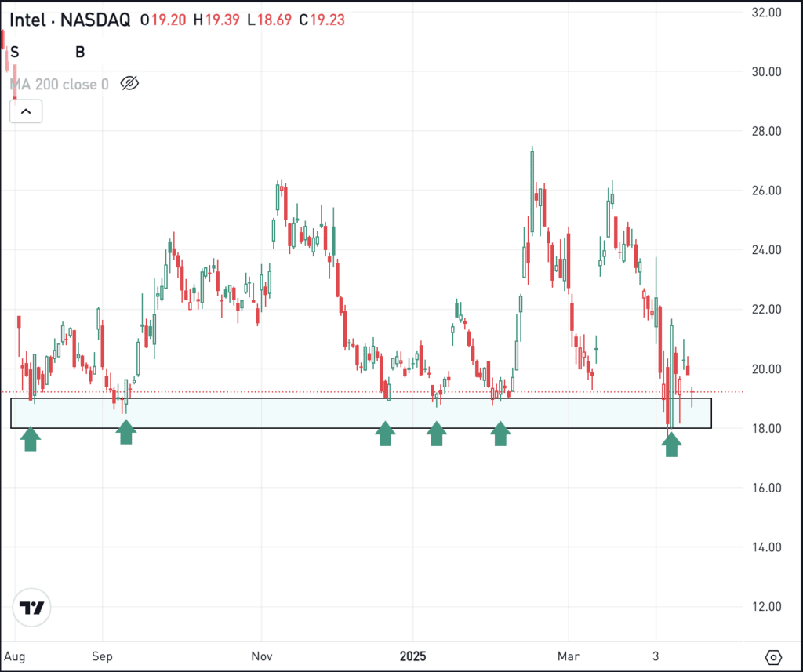Click the 14.00 price axis label
The image size is (803, 672).
[766, 547]
